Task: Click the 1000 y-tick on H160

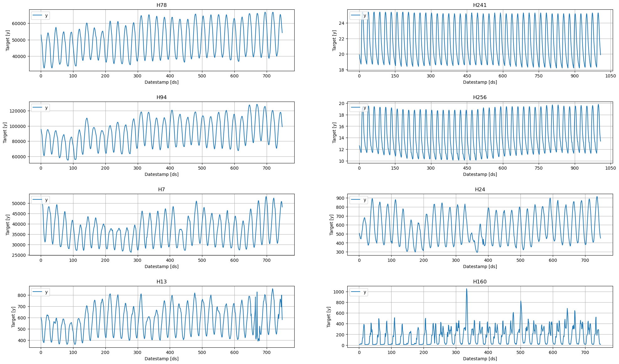Action: click(x=339, y=292)
